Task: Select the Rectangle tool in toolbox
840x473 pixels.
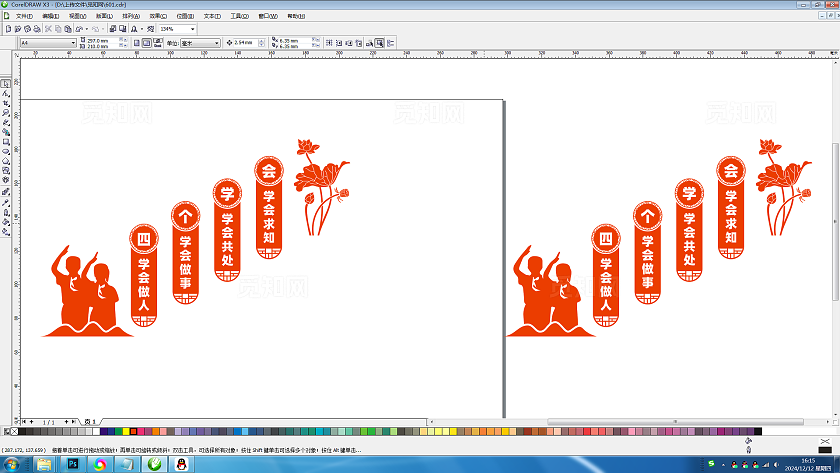Action: (x=6, y=141)
